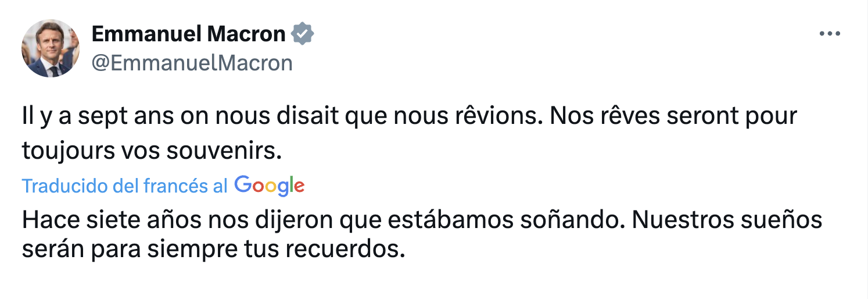Click the word "francés" in the translation notice

[175, 186]
